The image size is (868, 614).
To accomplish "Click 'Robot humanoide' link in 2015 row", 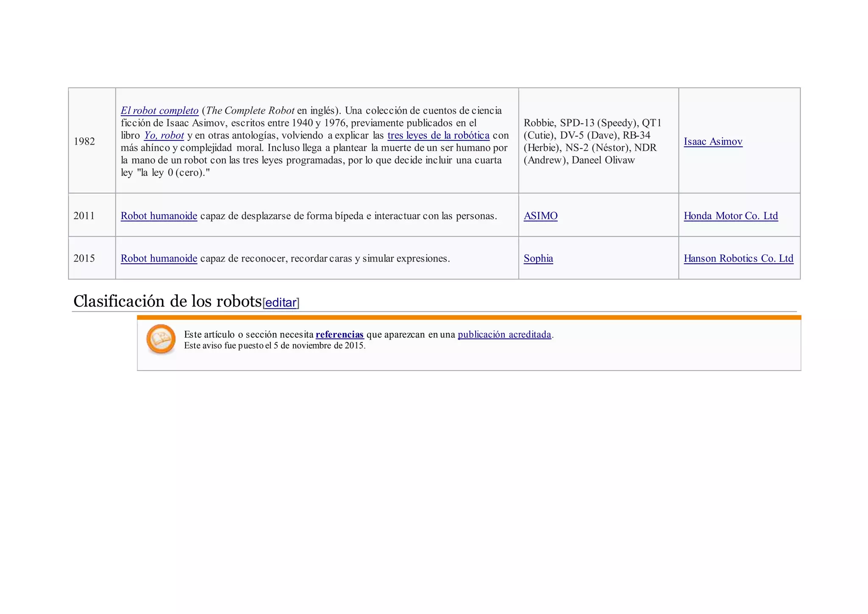I will 159,259.
